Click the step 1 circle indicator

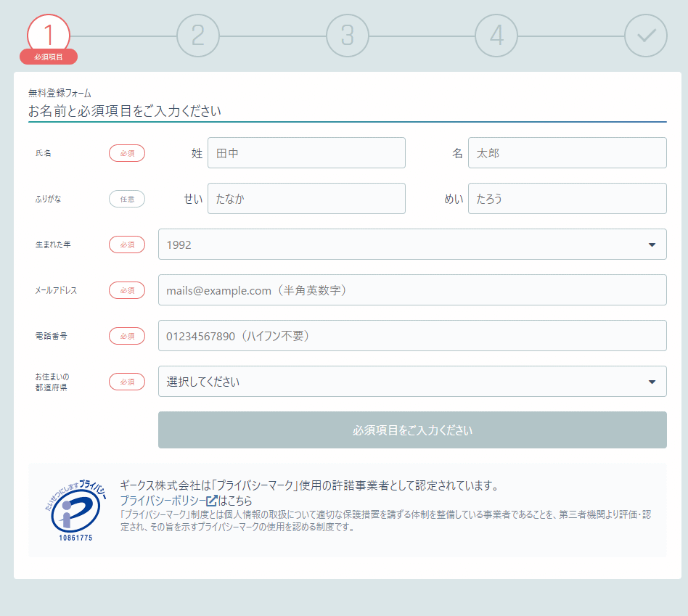49,34
